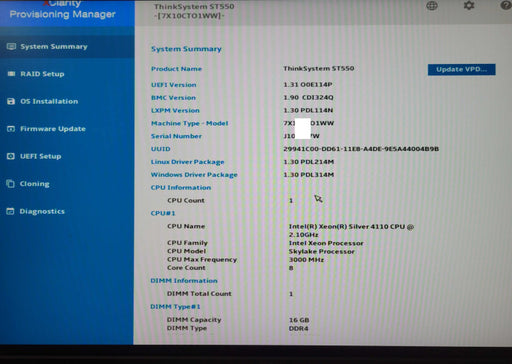Click the Cloning copy icon
Screen dimensions: 512x364
(x=10, y=184)
